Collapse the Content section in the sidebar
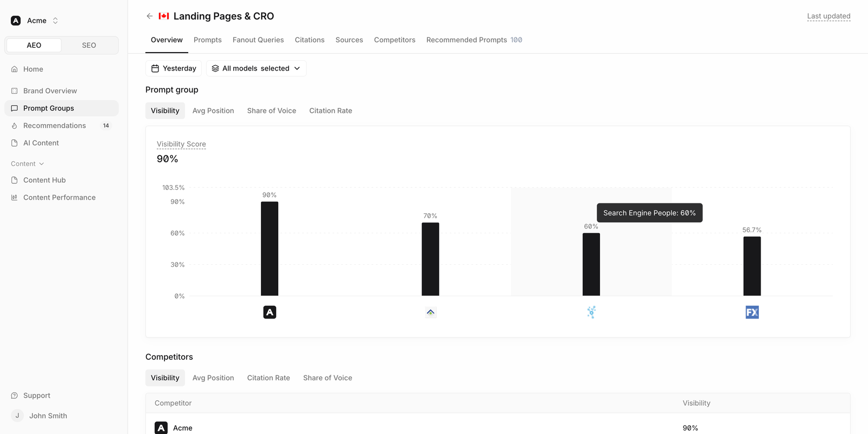Viewport: 868px width, 434px height. click(27, 164)
